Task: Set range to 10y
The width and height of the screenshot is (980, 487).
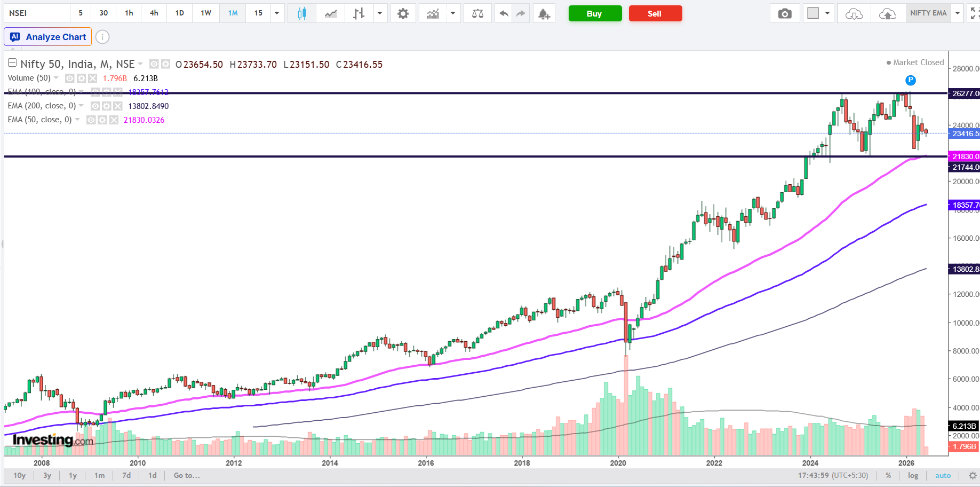Action: point(20,475)
